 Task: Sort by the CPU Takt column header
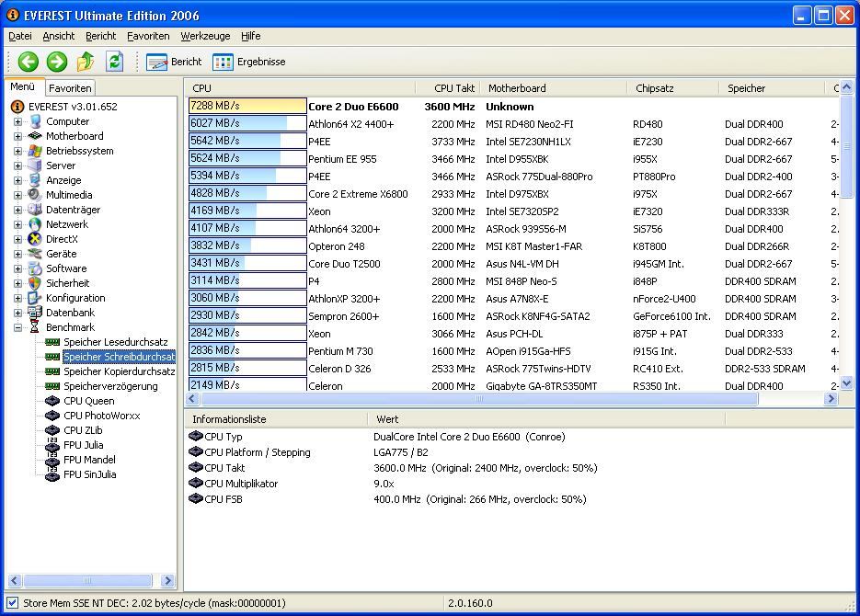pyautogui.click(x=448, y=88)
